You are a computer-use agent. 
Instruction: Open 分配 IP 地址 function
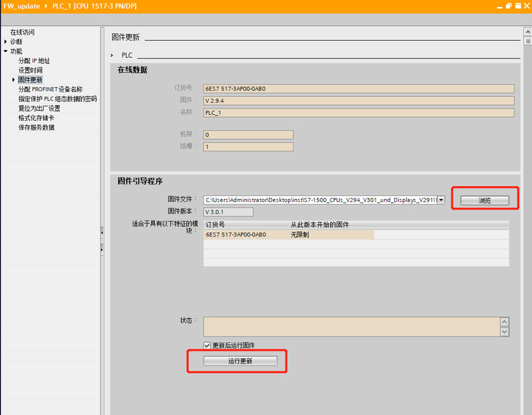tap(34, 61)
